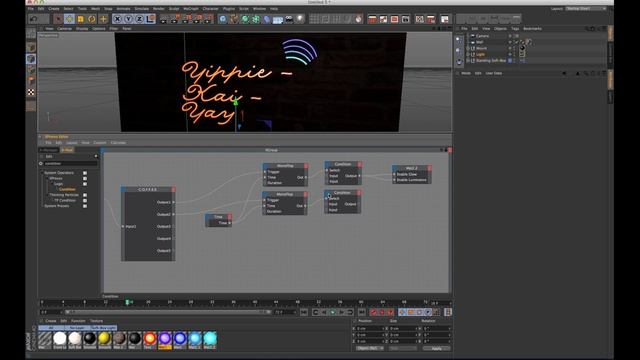Image resolution: width=640 pixels, height=360 pixels.
Task: Select the Live Selection arrow tool
Action: click(58, 19)
